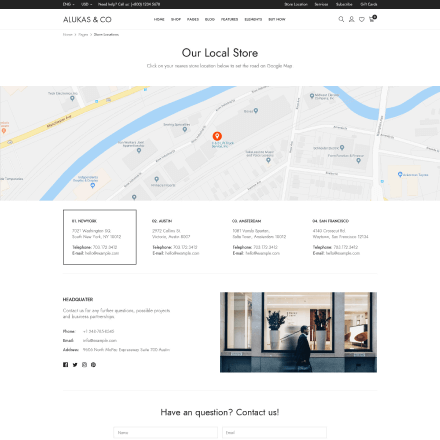The height and width of the screenshot is (440, 440).
Task: Click the Name input field
Action: (x=165, y=433)
